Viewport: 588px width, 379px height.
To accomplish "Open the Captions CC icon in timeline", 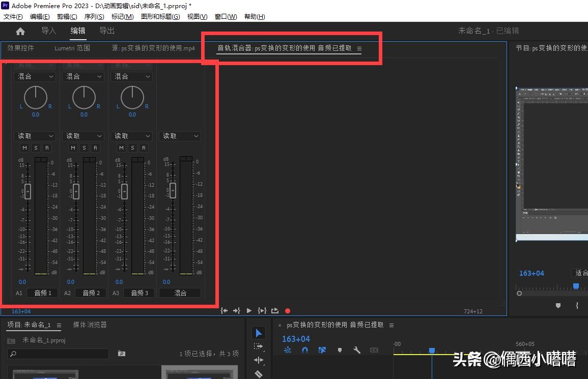I will [374, 350].
